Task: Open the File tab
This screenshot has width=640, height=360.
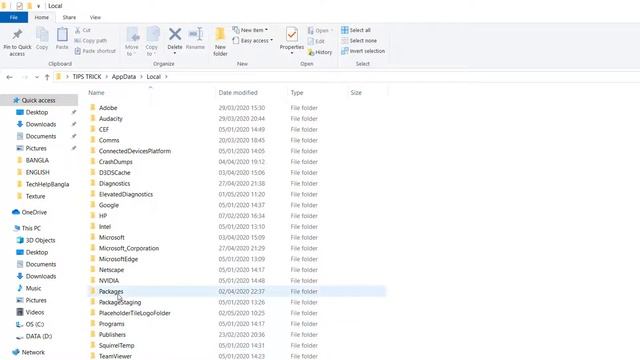Action: point(14,18)
